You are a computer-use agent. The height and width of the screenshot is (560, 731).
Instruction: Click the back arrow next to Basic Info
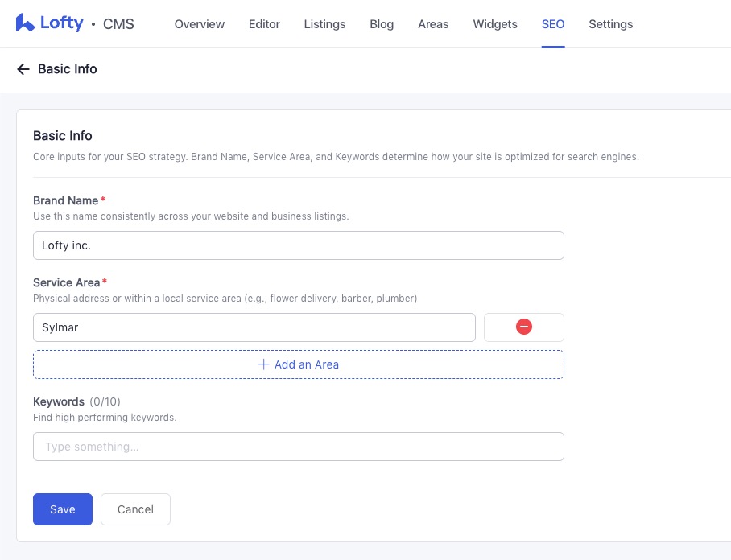click(x=23, y=69)
